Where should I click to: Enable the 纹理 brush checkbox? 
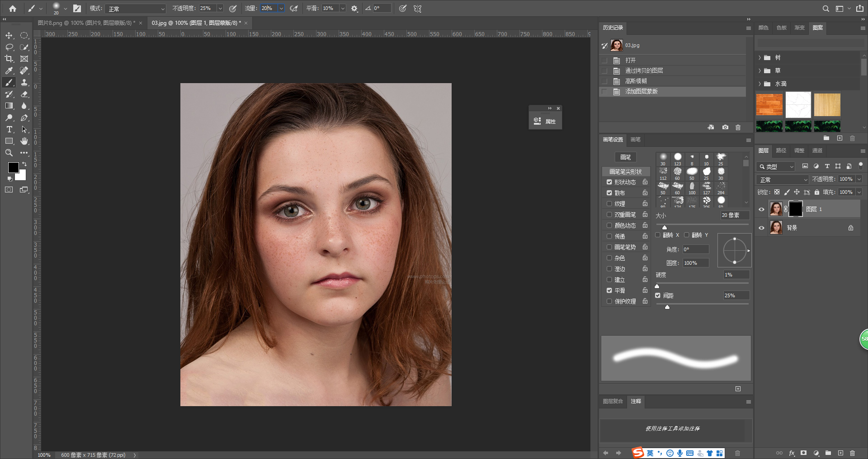[x=609, y=204]
